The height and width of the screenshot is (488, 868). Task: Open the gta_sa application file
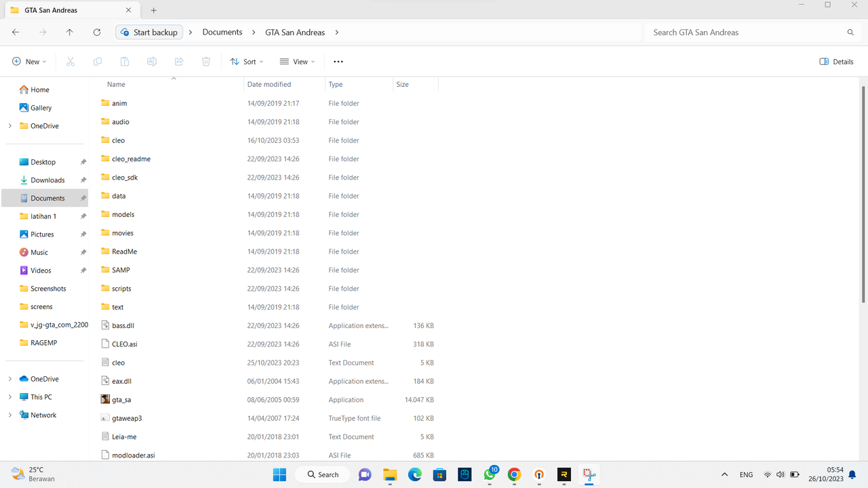pyautogui.click(x=121, y=400)
